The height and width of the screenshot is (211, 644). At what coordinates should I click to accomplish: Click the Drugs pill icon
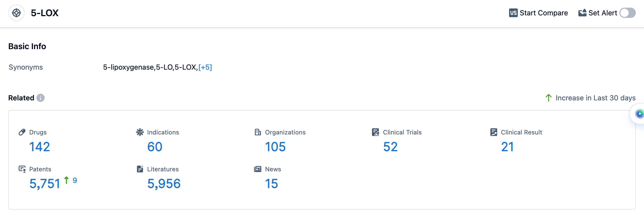click(22, 132)
